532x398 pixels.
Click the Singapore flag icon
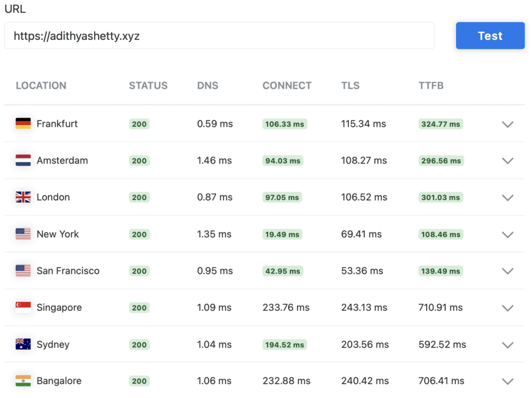[23, 307]
